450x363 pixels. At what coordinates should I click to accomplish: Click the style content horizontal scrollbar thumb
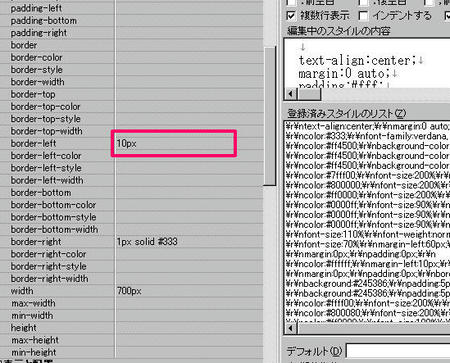click(309, 94)
